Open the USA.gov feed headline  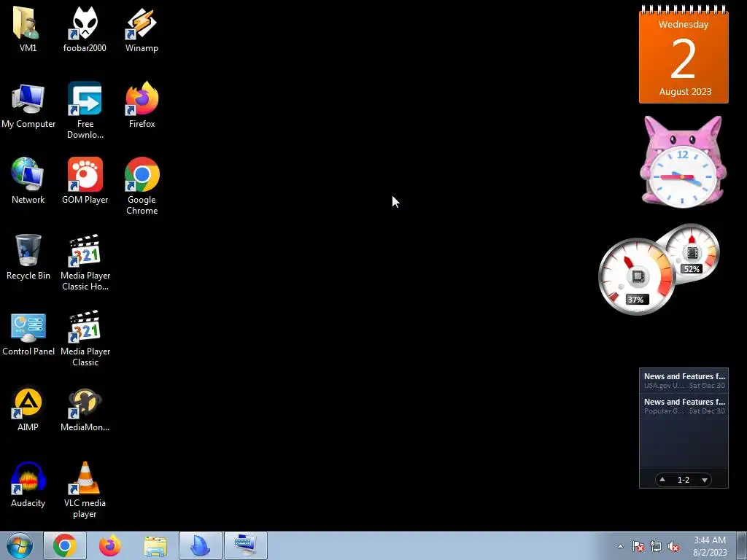coord(684,381)
